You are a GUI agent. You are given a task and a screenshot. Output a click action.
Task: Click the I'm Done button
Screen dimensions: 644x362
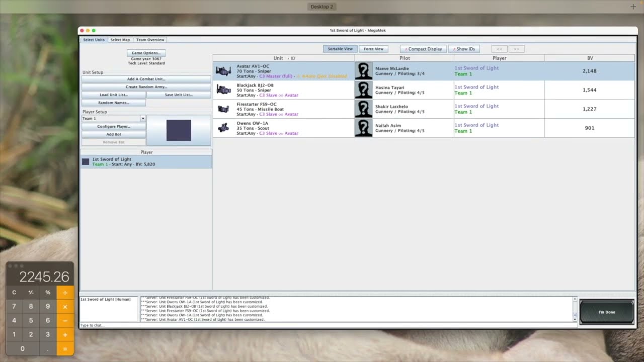(x=607, y=312)
